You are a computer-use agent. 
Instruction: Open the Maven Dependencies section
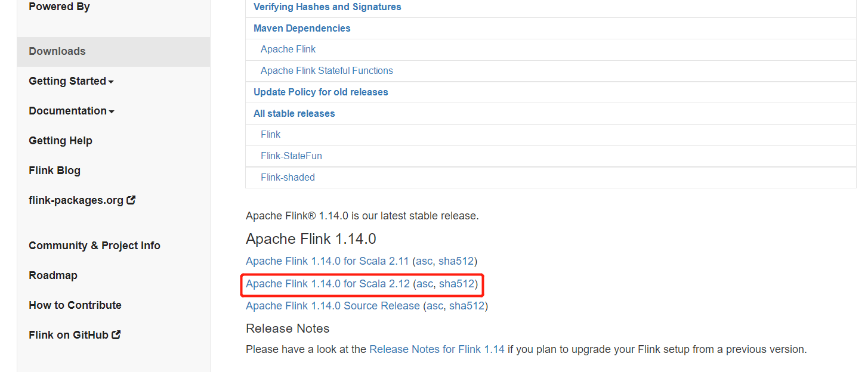coord(301,28)
